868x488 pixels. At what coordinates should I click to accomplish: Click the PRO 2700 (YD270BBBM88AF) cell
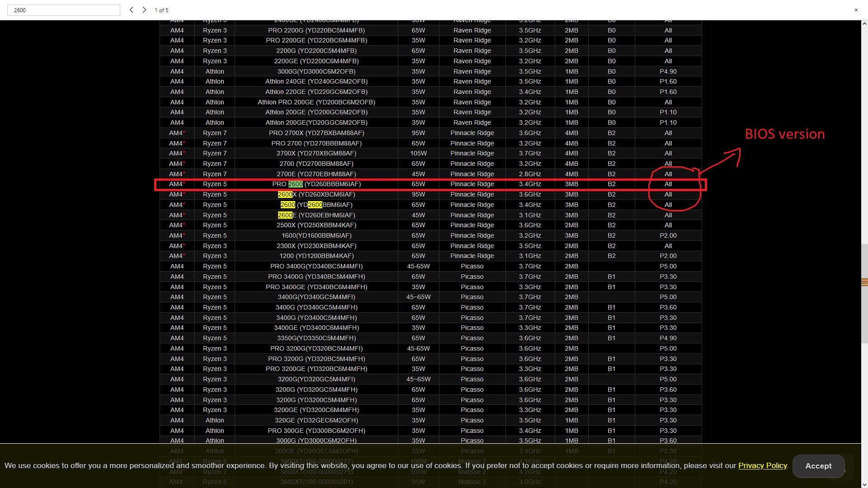click(316, 143)
